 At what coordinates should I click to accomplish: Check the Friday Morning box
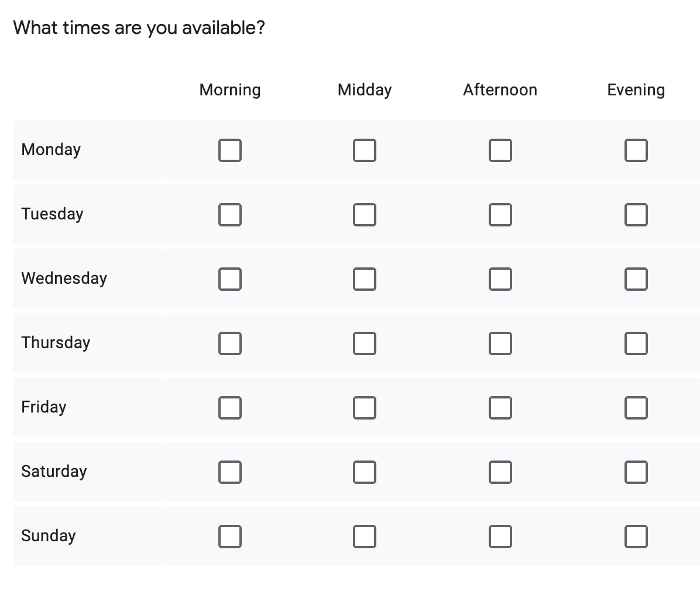230,408
